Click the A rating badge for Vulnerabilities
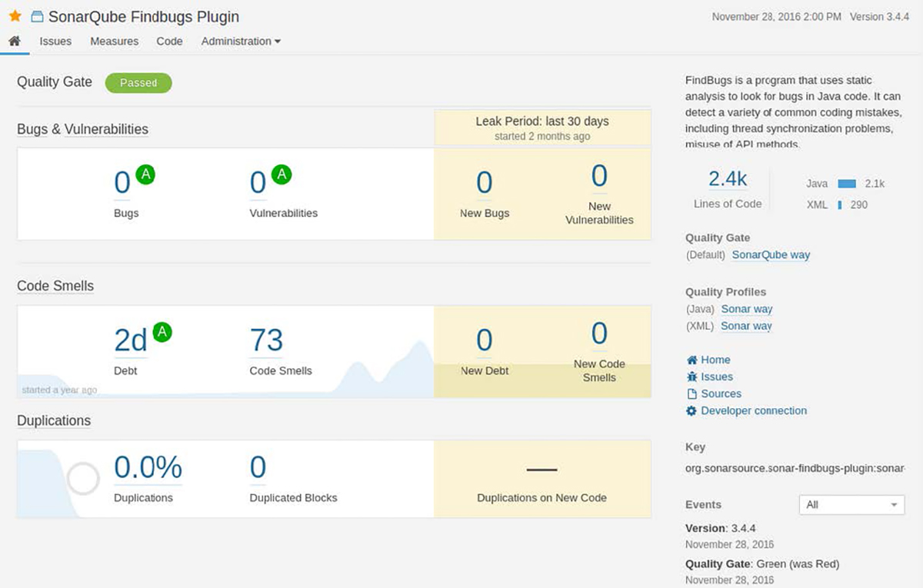This screenshot has height=588, width=923. point(282,174)
